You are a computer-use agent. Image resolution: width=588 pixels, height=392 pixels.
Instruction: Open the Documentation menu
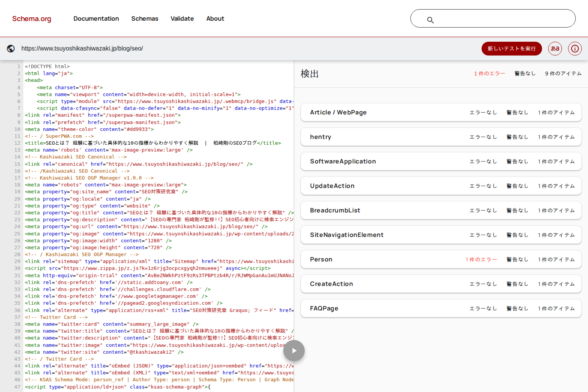point(96,19)
